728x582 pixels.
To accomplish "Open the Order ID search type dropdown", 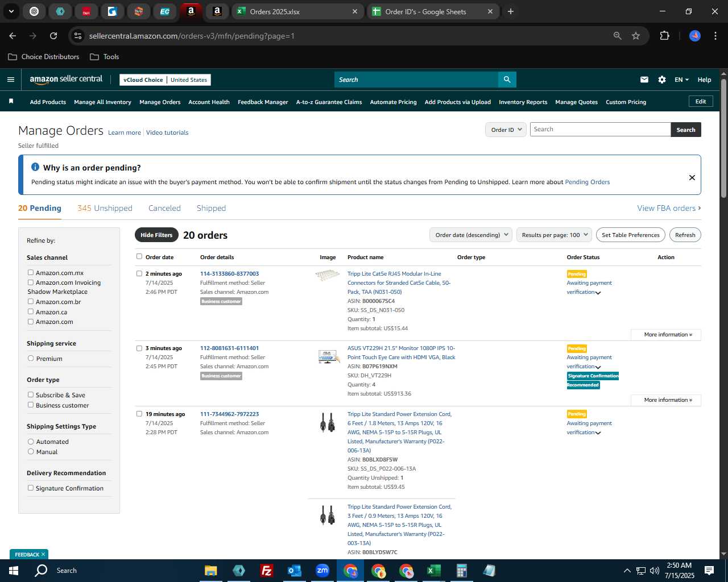I will 506,130.
